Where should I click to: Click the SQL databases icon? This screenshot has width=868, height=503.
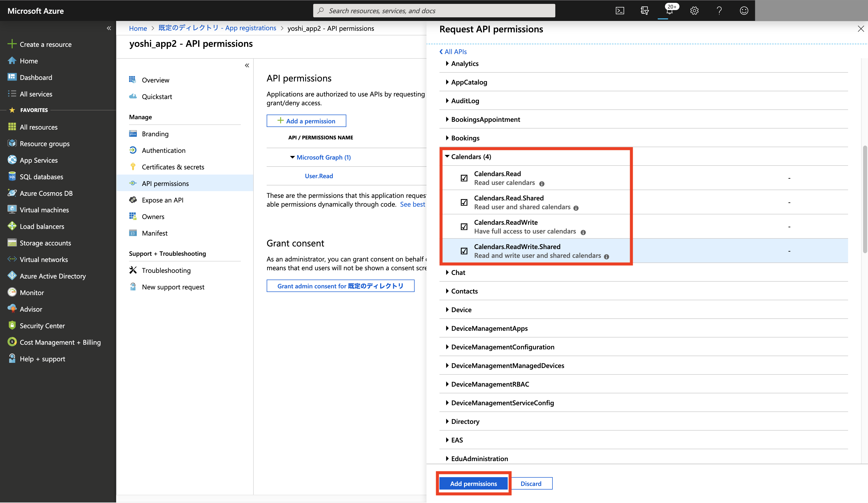12,176
